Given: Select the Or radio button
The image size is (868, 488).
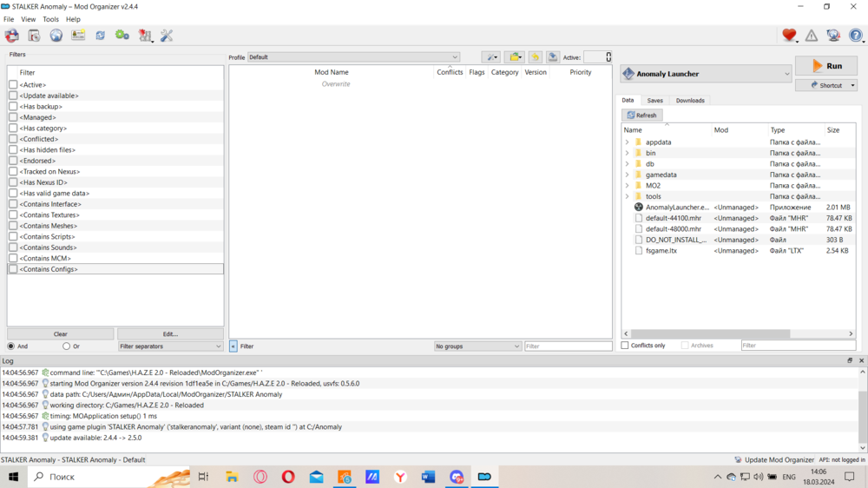Looking at the screenshot, I should pyautogui.click(x=67, y=346).
